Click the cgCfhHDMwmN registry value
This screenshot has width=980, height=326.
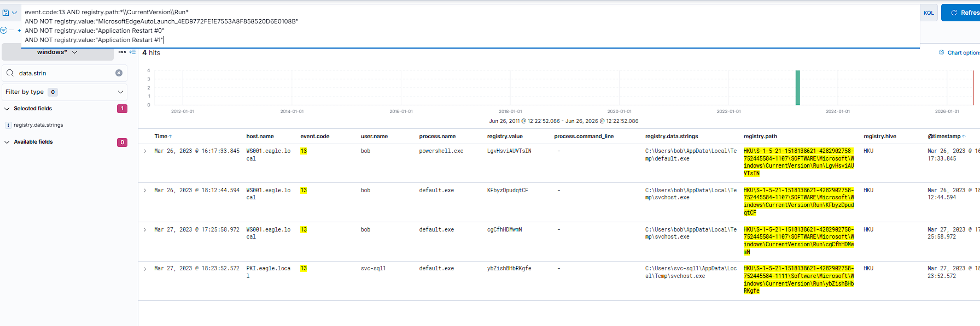tap(504, 230)
